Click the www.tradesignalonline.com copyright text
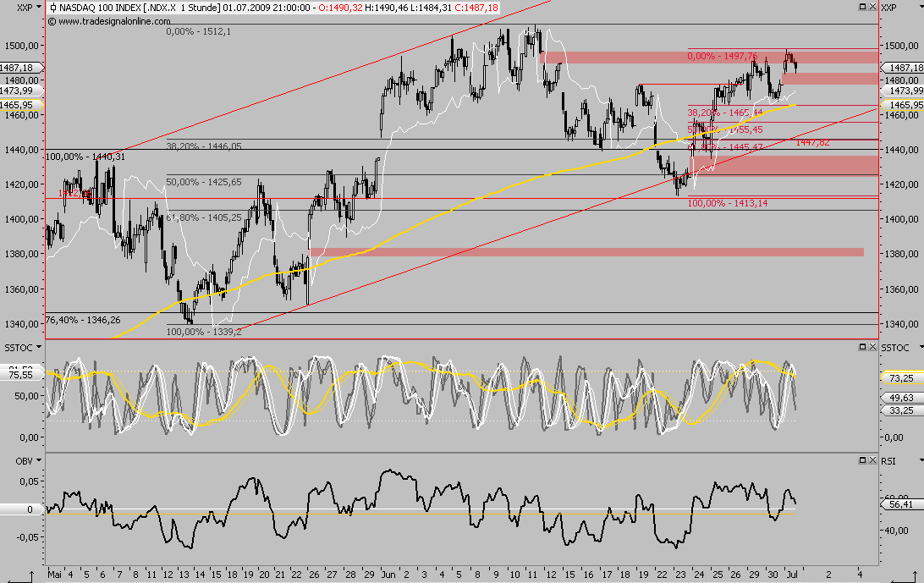 pyautogui.click(x=109, y=21)
